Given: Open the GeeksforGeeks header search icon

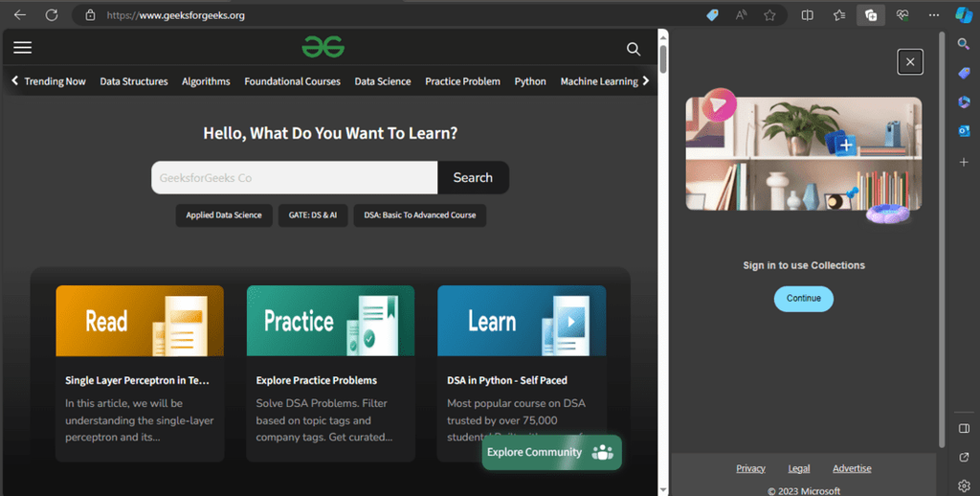Looking at the screenshot, I should [634, 49].
